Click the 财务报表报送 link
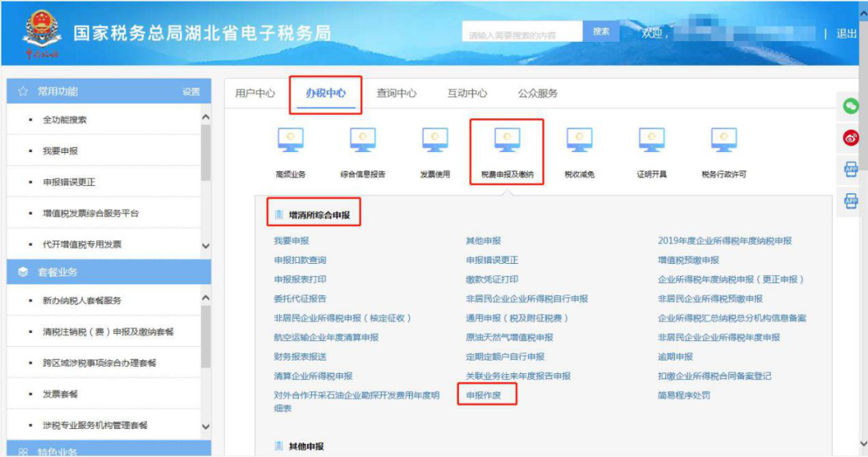 click(x=300, y=356)
